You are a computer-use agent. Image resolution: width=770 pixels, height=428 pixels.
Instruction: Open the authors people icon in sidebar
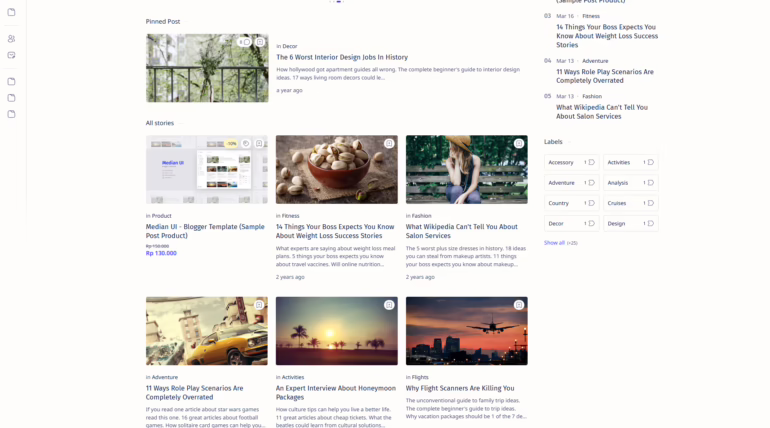(11, 39)
